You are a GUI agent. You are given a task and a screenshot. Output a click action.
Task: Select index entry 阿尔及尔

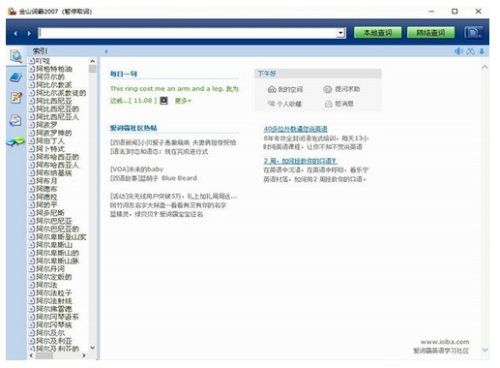point(50,333)
